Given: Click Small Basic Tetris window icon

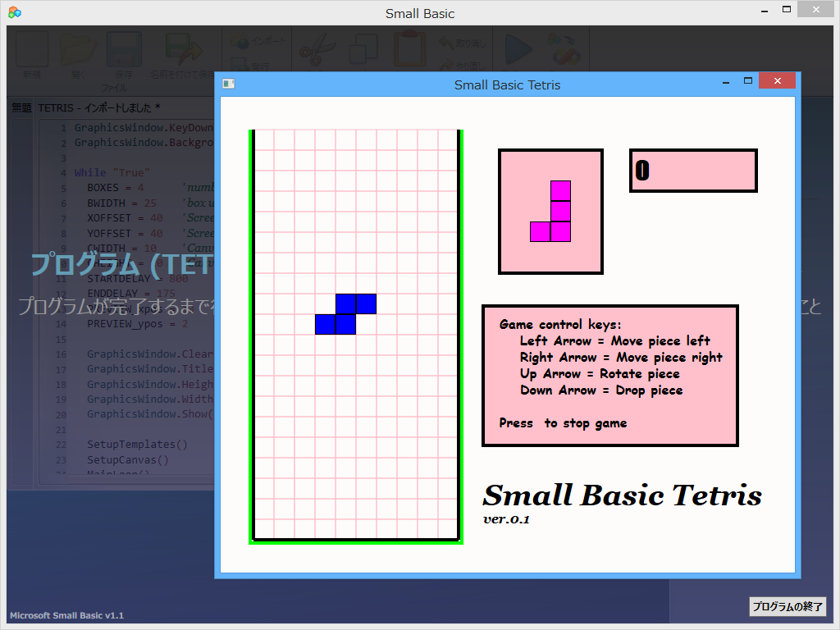Looking at the screenshot, I should [229, 84].
